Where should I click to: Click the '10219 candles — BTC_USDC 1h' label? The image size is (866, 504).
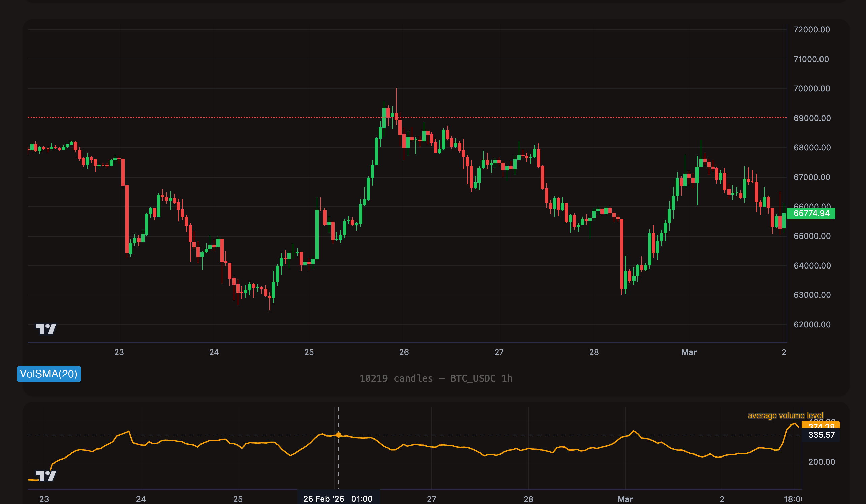[436, 379]
